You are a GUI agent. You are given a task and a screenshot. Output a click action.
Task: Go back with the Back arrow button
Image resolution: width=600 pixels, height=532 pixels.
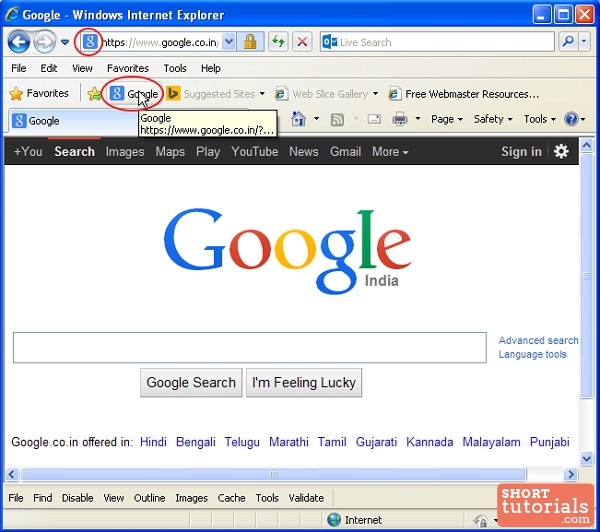pyautogui.click(x=18, y=42)
